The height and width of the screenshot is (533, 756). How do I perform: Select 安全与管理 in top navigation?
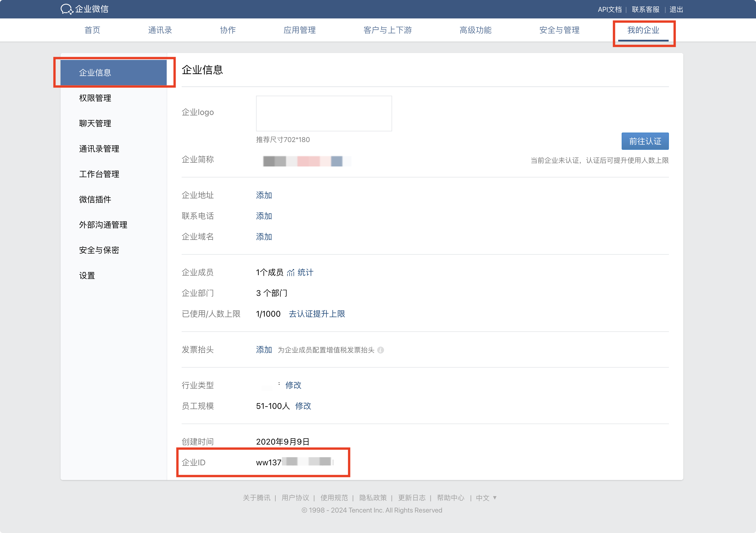(559, 30)
